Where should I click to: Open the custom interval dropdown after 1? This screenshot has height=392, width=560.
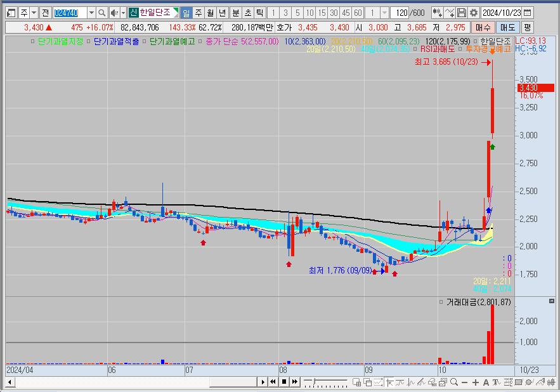click(x=384, y=13)
